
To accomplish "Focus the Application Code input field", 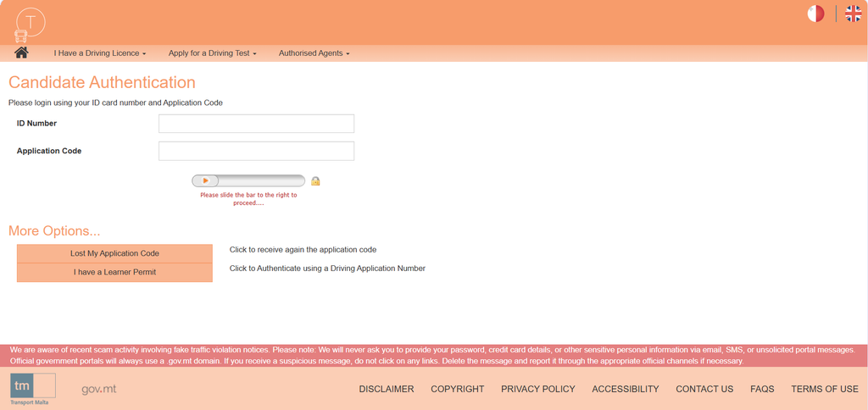I will 256,151.
